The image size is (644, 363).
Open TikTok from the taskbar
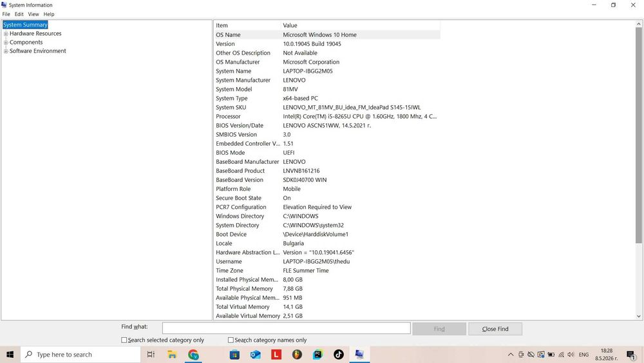pyautogui.click(x=339, y=355)
